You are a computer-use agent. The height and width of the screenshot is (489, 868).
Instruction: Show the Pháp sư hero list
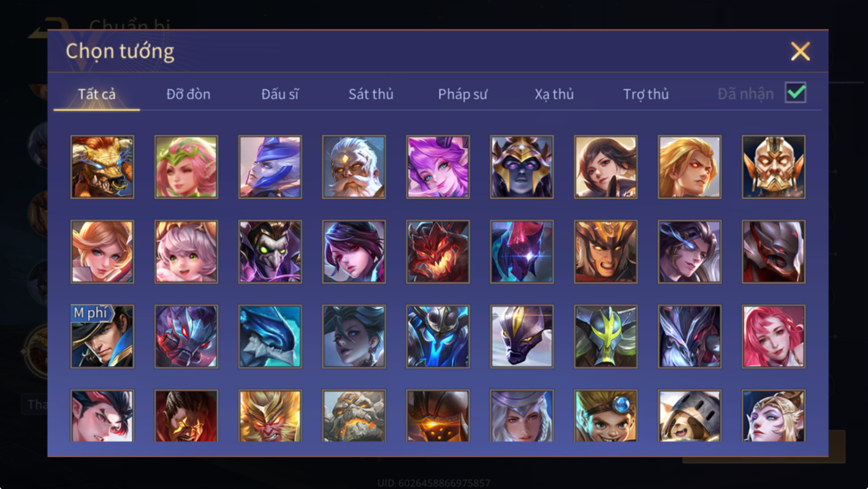(x=462, y=94)
